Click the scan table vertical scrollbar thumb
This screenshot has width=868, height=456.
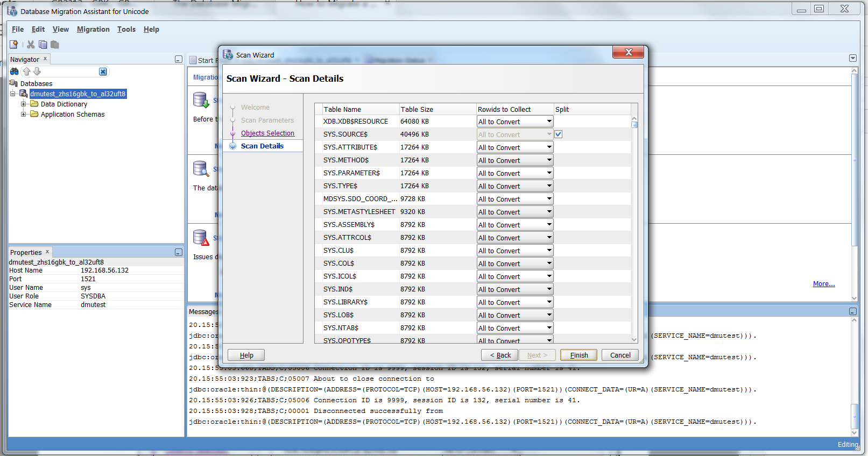coord(634,124)
